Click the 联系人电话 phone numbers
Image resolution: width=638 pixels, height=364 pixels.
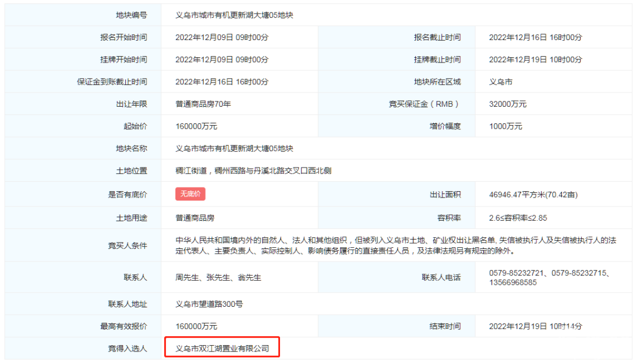point(549,277)
